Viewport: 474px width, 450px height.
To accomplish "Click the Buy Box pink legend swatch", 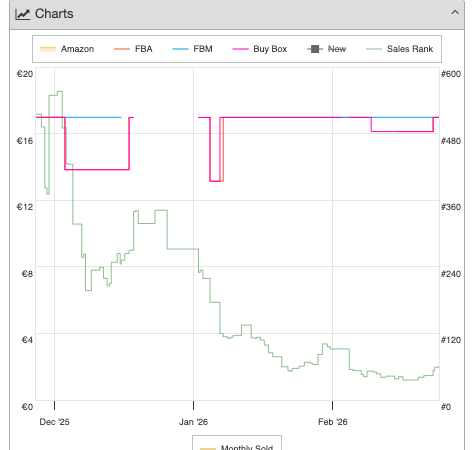I will (240, 49).
